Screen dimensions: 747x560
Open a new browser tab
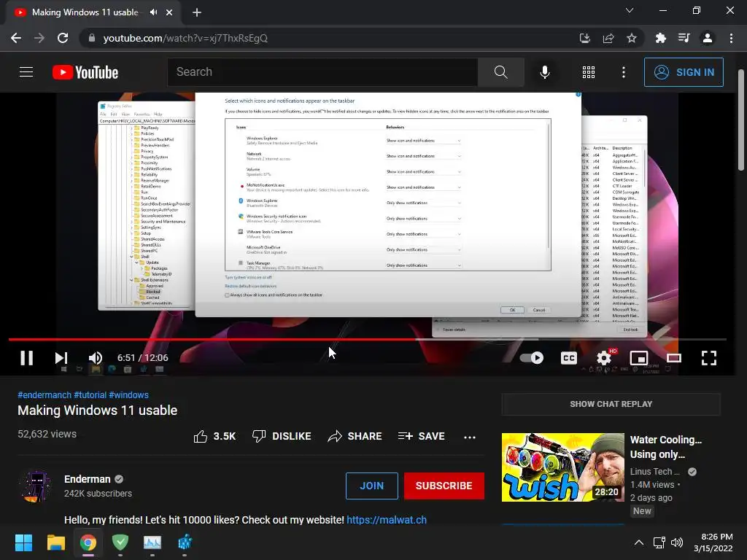click(197, 12)
